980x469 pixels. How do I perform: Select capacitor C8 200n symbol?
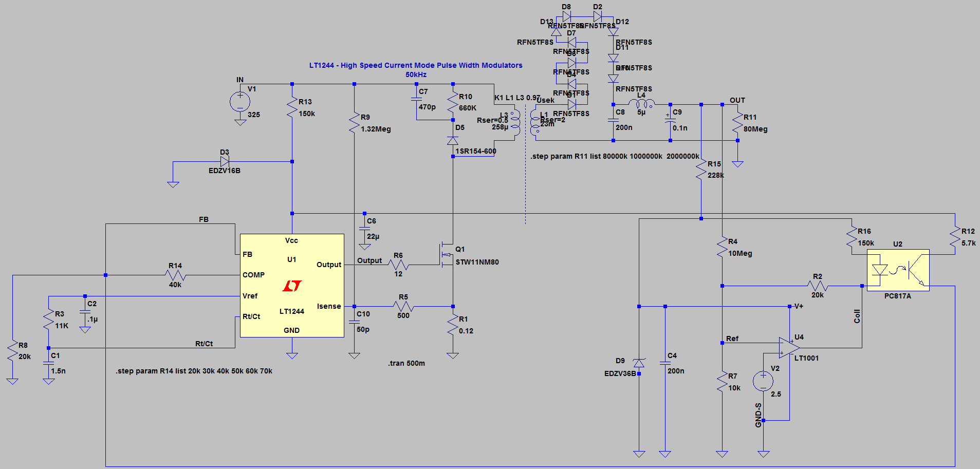[613, 120]
